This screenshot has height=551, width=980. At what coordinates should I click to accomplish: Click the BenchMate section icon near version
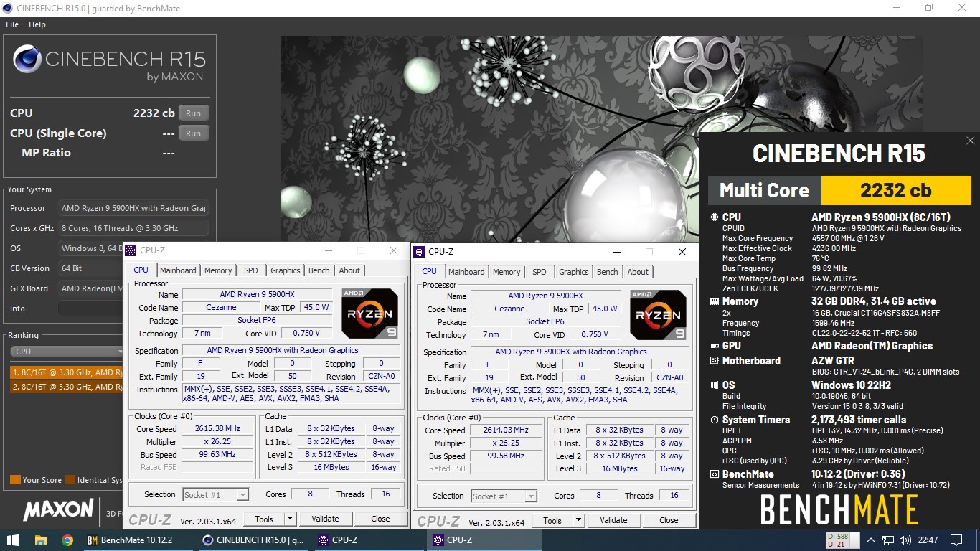[x=714, y=475]
